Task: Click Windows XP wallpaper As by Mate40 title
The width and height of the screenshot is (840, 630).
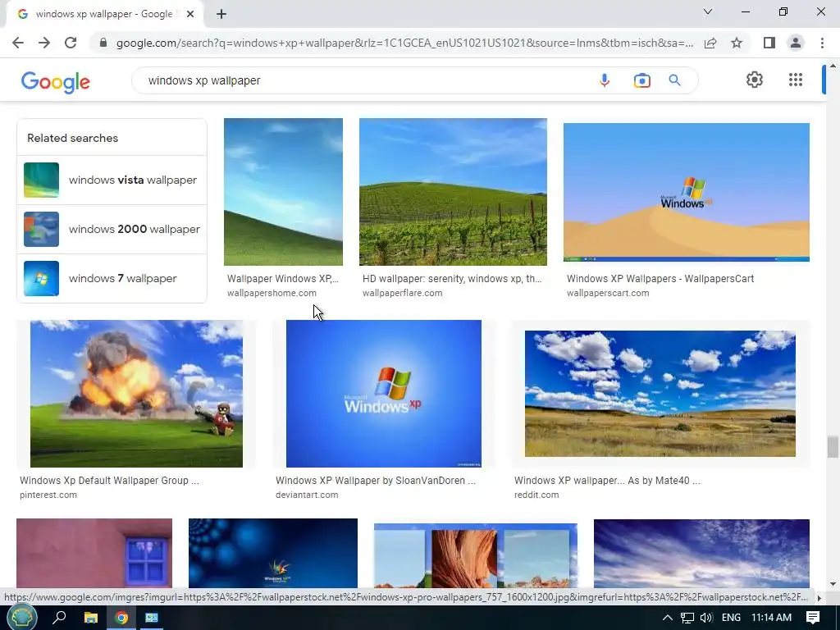Action: 608,481
